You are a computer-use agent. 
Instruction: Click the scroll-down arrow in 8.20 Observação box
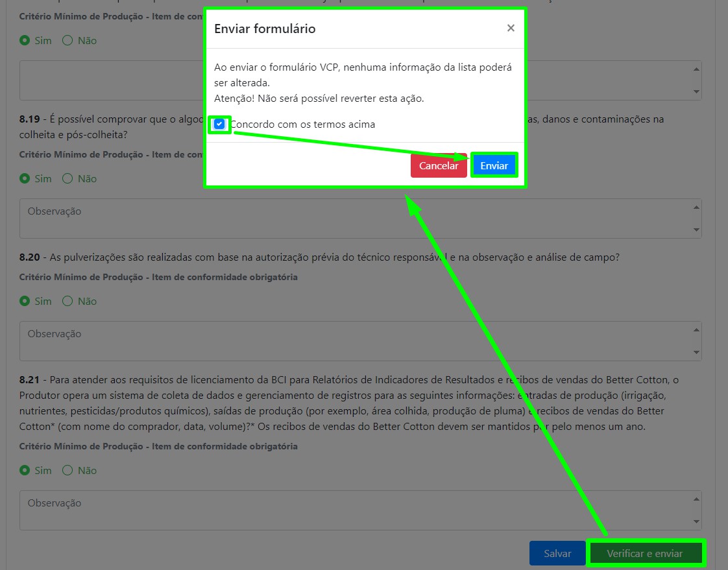click(x=697, y=352)
